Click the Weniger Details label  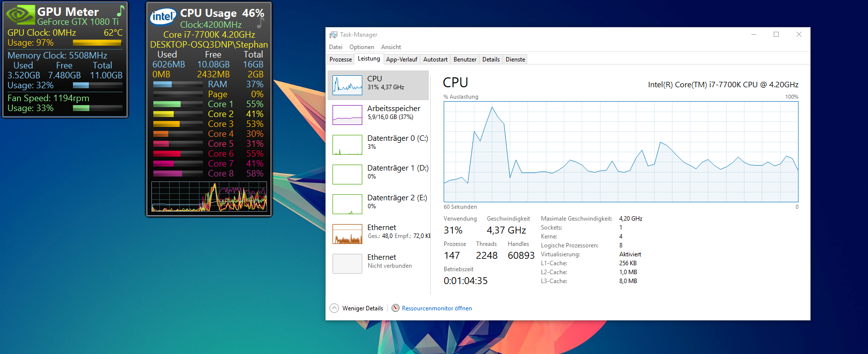(x=363, y=308)
